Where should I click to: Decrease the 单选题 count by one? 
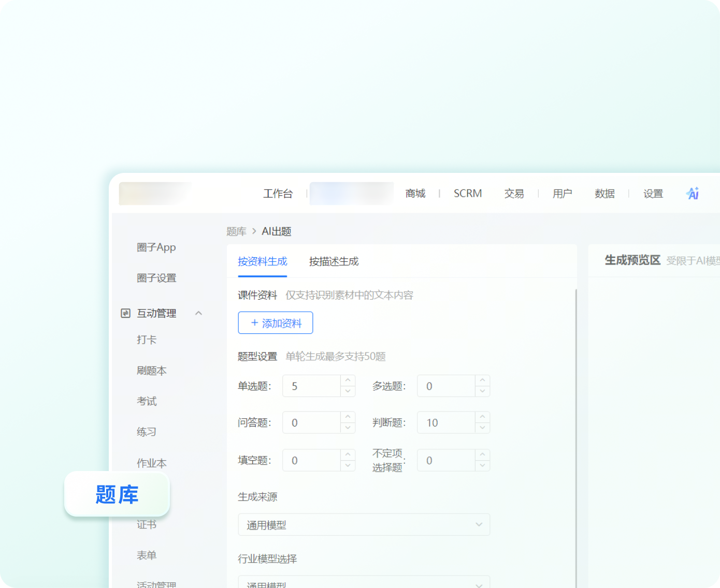pyautogui.click(x=348, y=391)
